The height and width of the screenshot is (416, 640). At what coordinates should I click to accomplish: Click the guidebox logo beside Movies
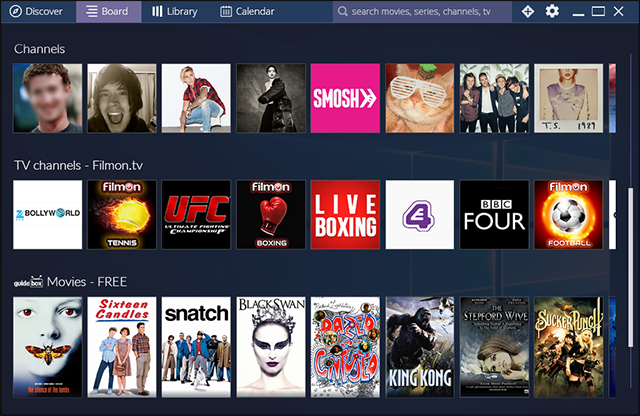pyautogui.click(x=28, y=282)
